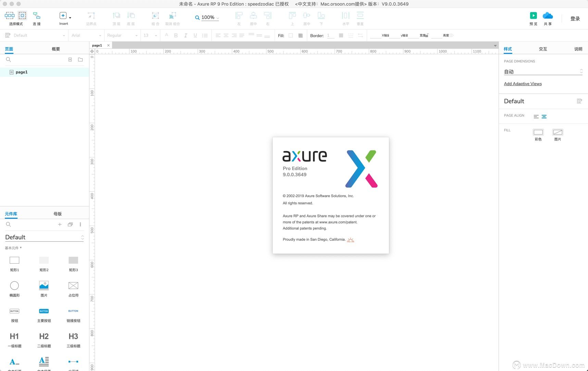
Task: Distribute horizontally with 水平 icon
Action: point(346,15)
